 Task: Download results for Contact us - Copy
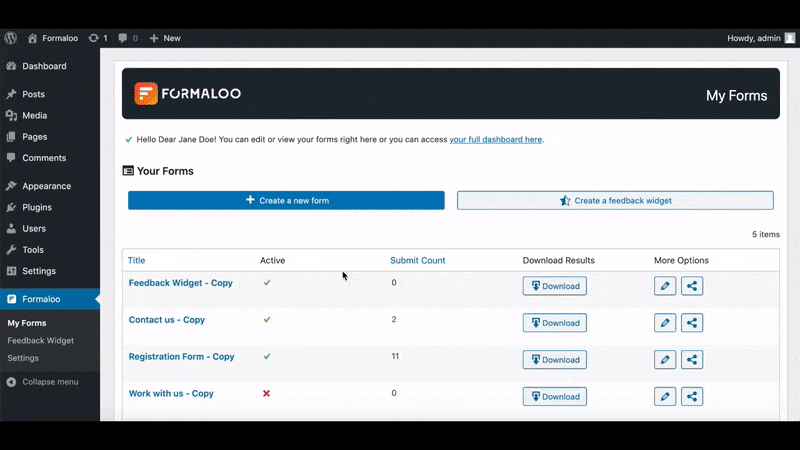click(x=555, y=323)
